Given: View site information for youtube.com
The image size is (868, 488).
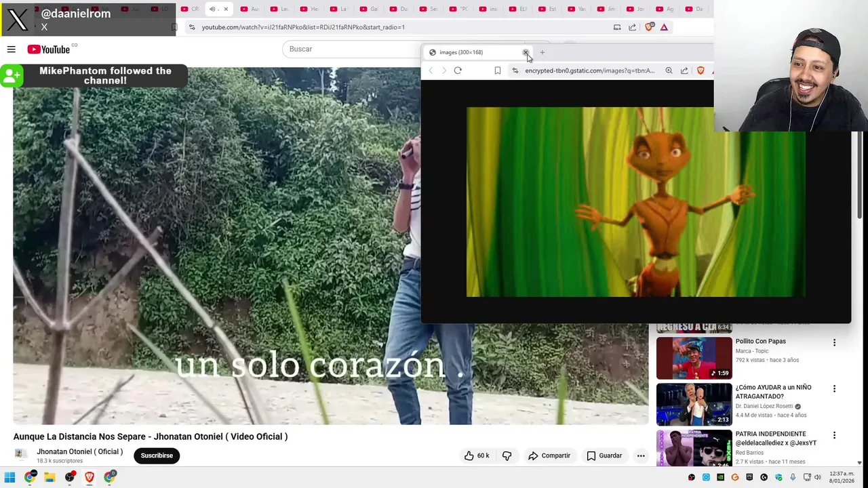Looking at the screenshot, I should coord(192,27).
